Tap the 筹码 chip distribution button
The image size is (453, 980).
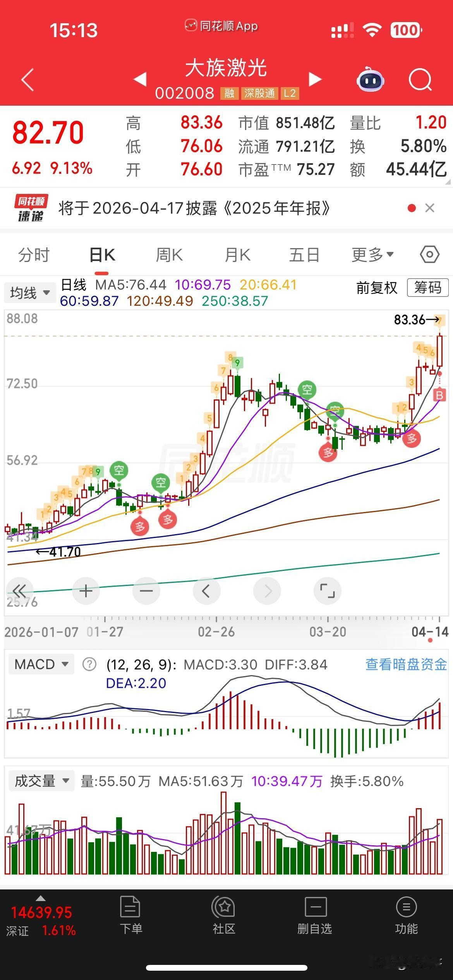pyautogui.click(x=428, y=288)
